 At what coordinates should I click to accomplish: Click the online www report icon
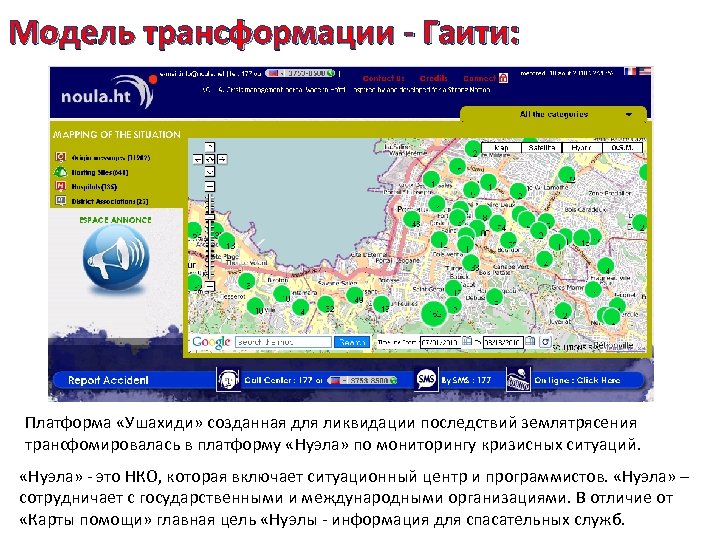[x=518, y=379]
